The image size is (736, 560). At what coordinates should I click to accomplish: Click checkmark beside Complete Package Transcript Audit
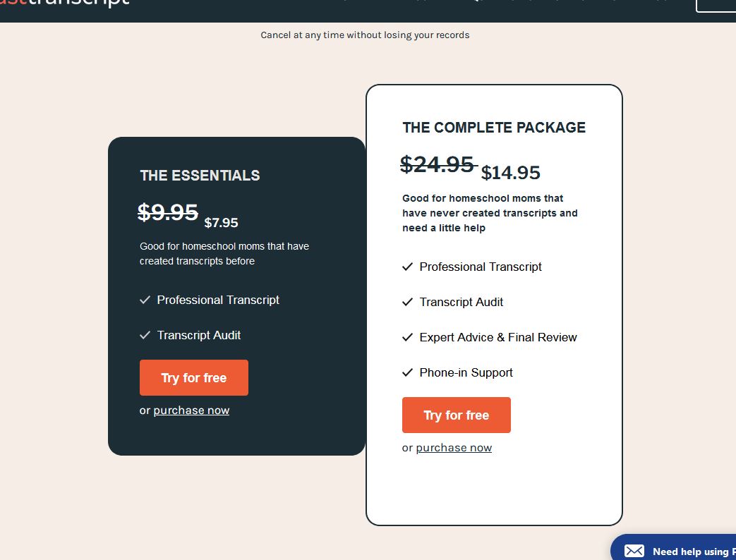click(x=407, y=302)
